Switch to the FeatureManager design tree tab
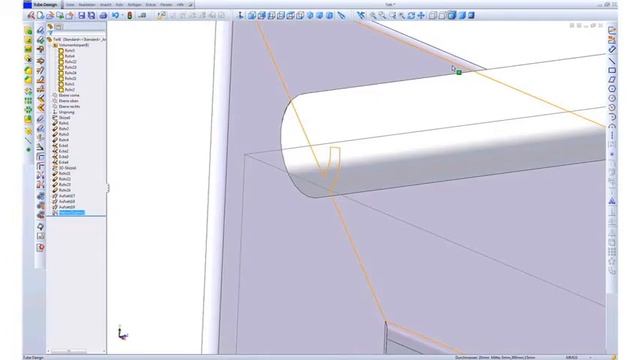640x360 pixels. 50,27
